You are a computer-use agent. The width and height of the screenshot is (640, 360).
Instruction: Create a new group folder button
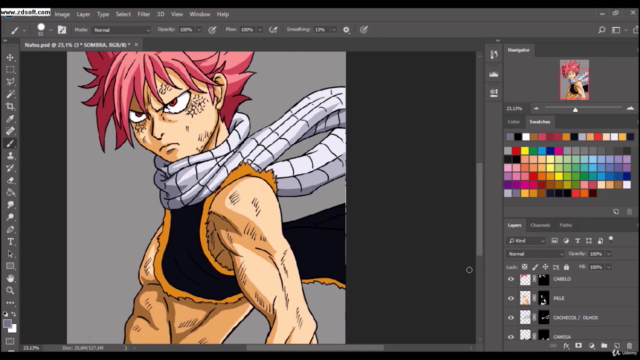click(604, 346)
